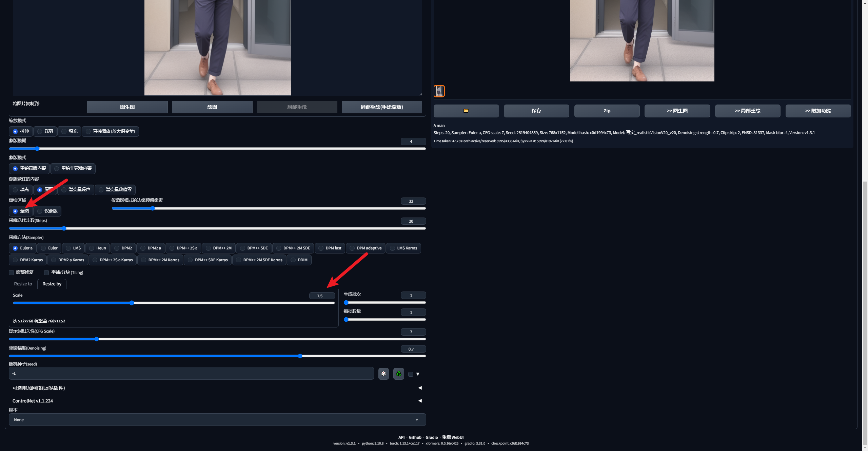The image size is (868, 451).
Task: Expand the extra seed options arrow
Action: [418, 374]
